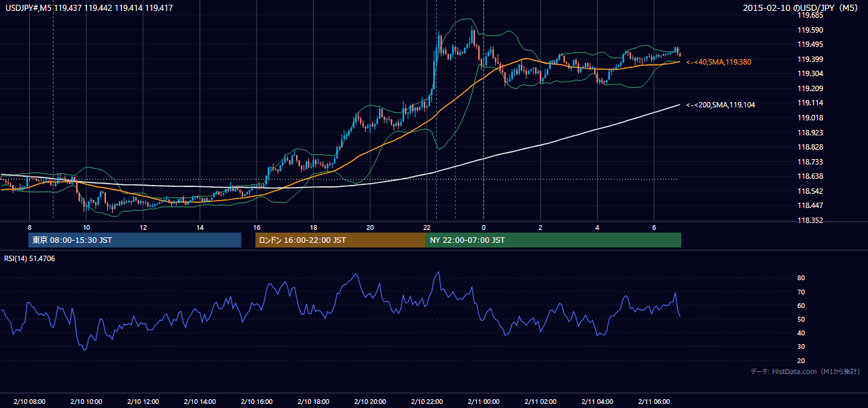868x408 pixels.
Task: Click hour tick 2 under price chart
Action: (x=540, y=226)
